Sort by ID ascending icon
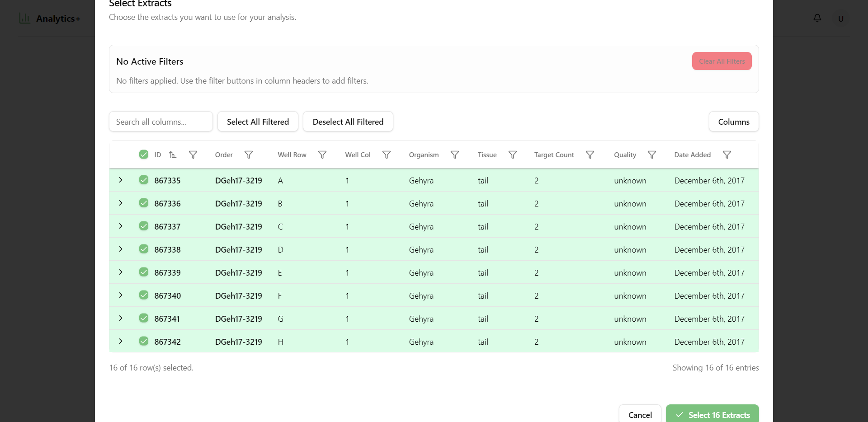Screen dimensions: 868x422 (173, 155)
